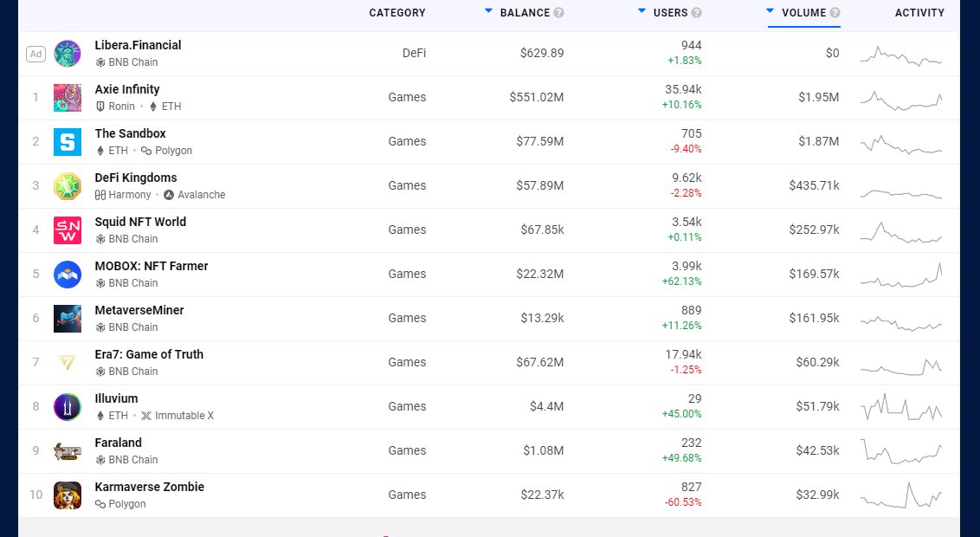Viewport: 980px width, 537px height.
Task: Click the Ad badge beside Libera.Financial
Action: pos(36,54)
